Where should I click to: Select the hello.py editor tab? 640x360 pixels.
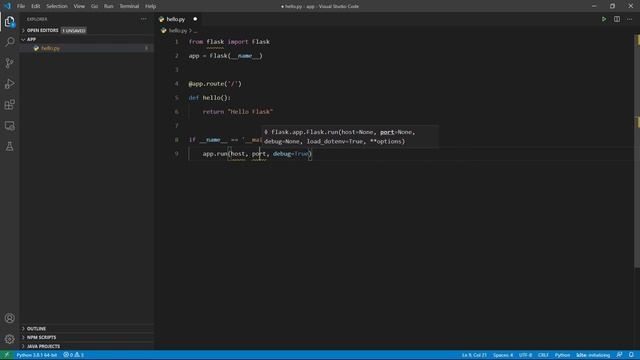(x=179, y=19)
